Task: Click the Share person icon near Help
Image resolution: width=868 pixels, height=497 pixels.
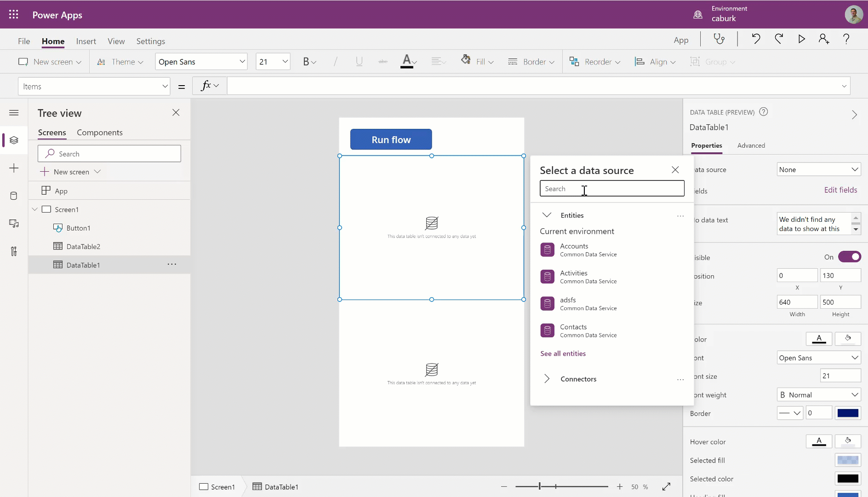Action: pyautogui.click(x=824, y=39)
